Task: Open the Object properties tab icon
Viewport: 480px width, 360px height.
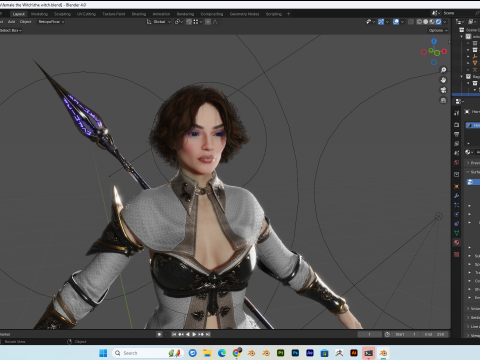Action: [x=457, y=186]
